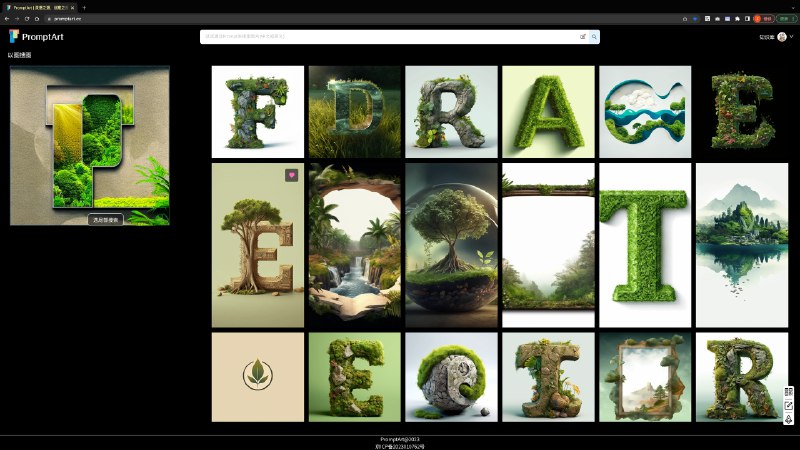Open the misty forest white frame thumbnail

pos(548,245)
